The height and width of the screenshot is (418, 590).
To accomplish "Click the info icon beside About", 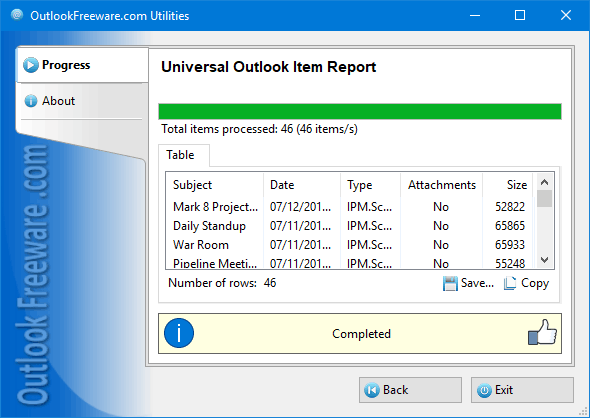I will pyautogui.click(x=31, y=101).
